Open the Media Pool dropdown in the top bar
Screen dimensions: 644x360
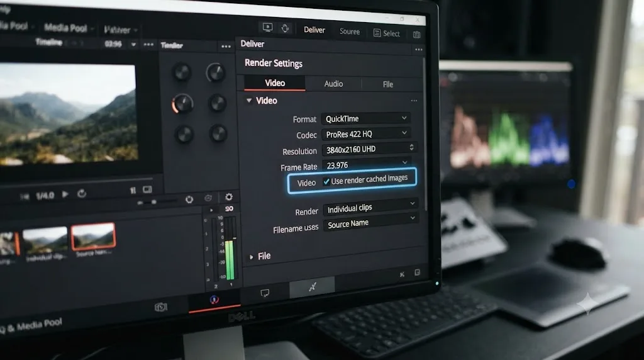(69, 28)
